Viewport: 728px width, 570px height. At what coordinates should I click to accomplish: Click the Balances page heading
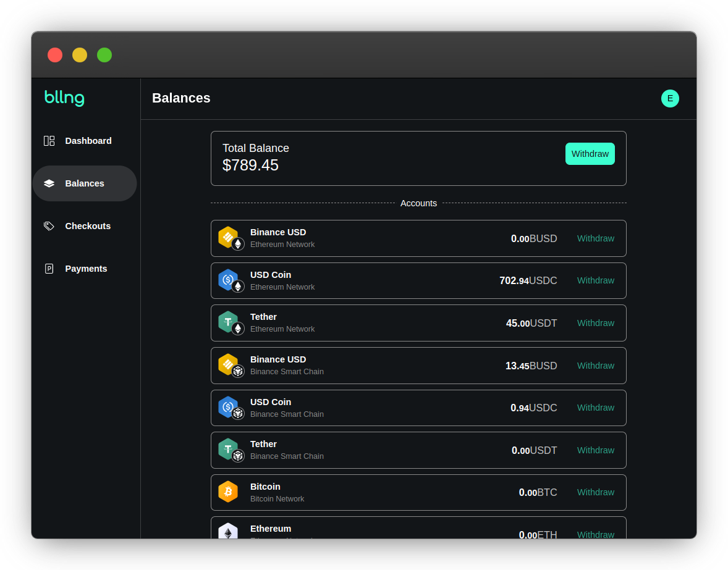(x=181, y=98)
